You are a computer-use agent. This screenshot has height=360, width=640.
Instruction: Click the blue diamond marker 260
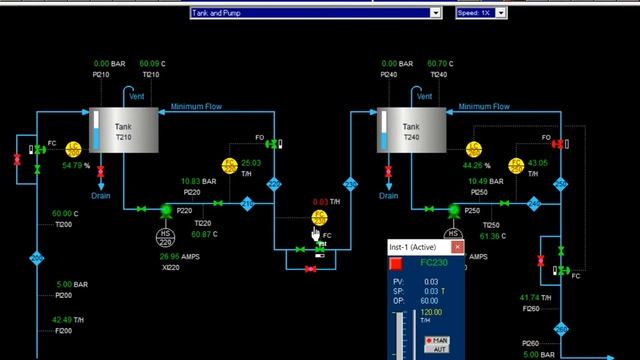click(561, 329)
